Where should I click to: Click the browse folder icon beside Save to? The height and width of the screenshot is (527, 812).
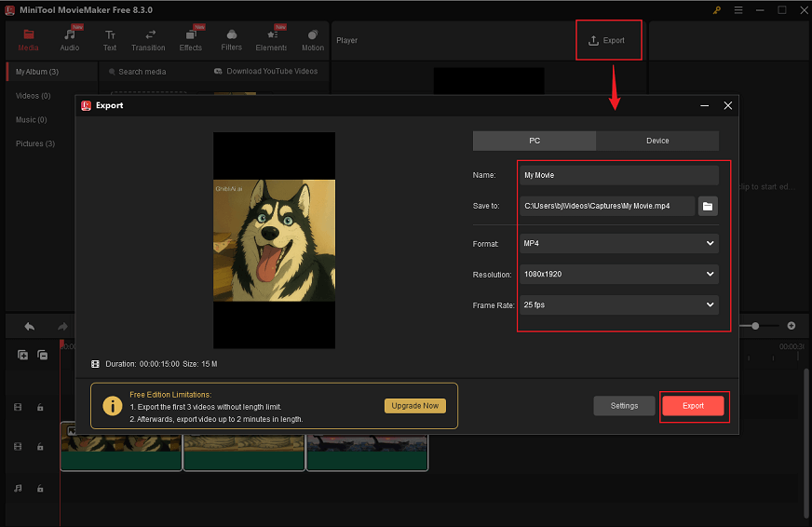click(x=708, y=206)
